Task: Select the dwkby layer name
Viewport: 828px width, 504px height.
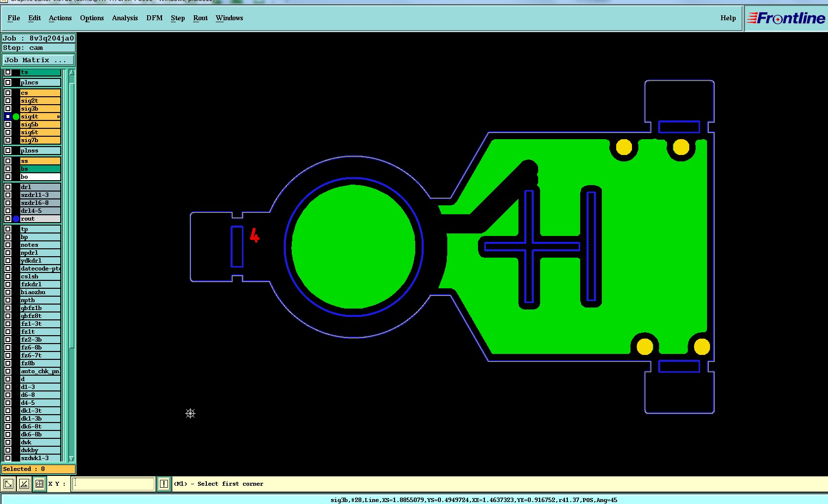Action: pos(40,450)
